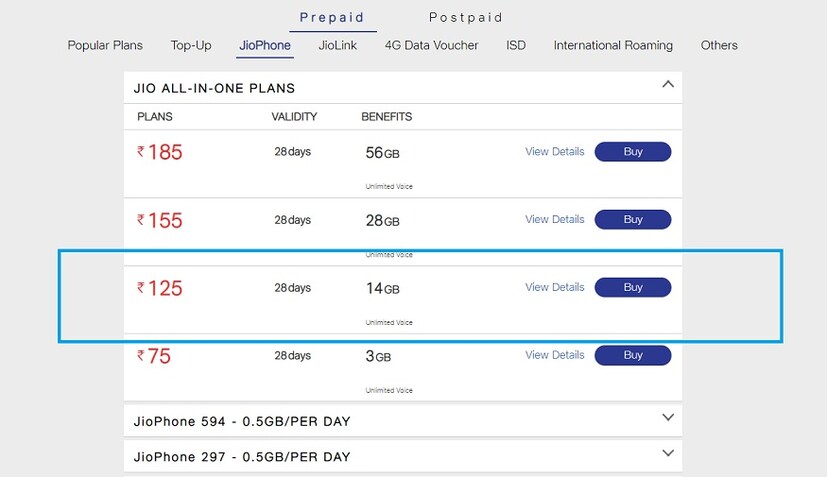This screenshot has height=477, width=827.
Task: View Details of the ₹125 plan
Action: pos(555,287)
